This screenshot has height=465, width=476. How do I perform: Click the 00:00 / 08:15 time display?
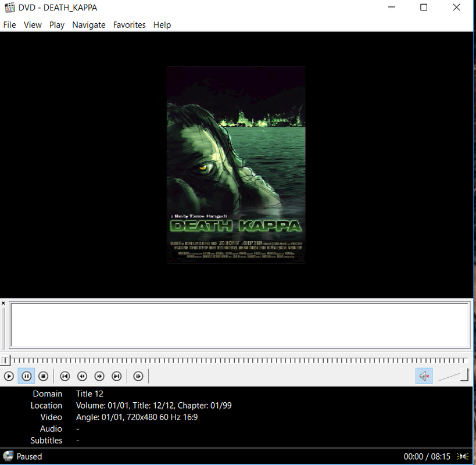point(427,456)
